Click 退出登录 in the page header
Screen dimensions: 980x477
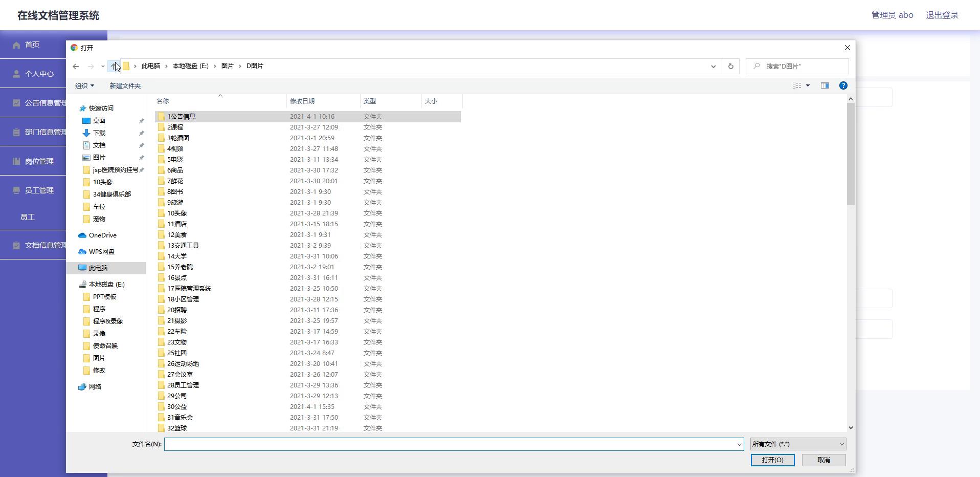[942, 15]
